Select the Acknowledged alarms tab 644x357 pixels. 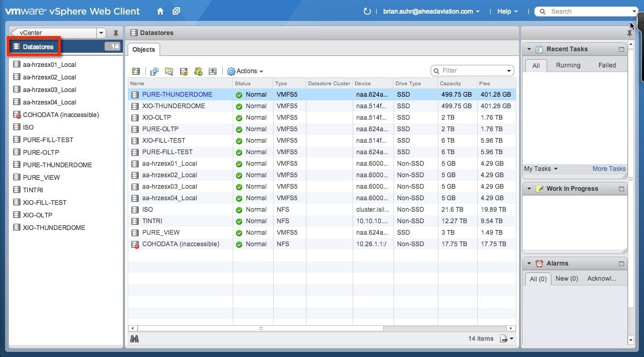(x=602, y=279)
